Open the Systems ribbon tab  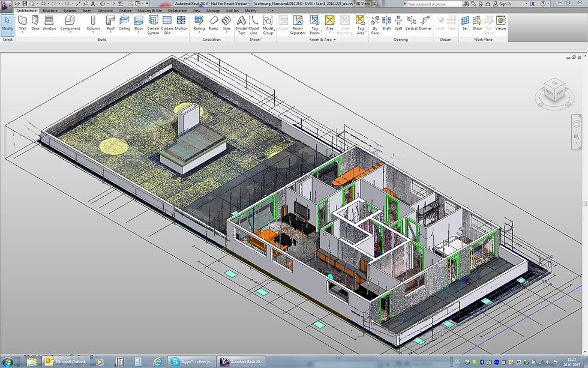click(70, 10)
